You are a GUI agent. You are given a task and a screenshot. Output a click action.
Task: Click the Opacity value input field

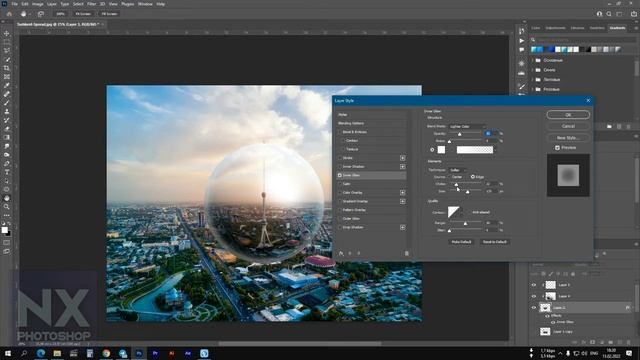point(491,133)
